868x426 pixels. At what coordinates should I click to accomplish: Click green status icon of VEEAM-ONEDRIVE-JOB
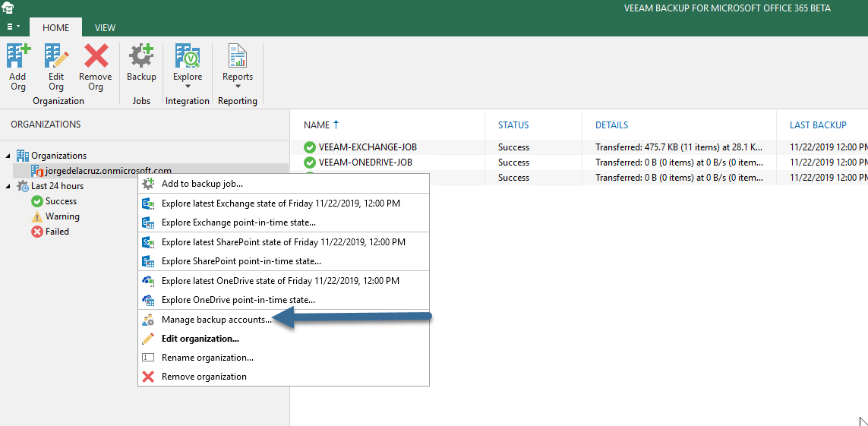coord(309,163)
